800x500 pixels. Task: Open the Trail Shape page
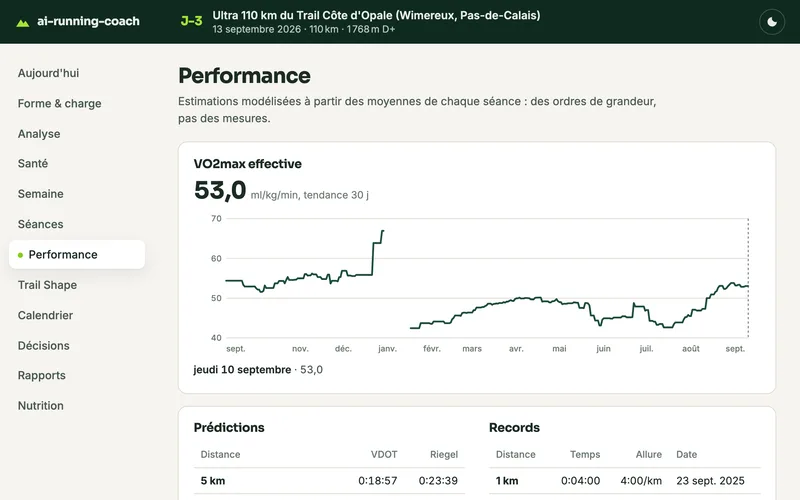47,285
